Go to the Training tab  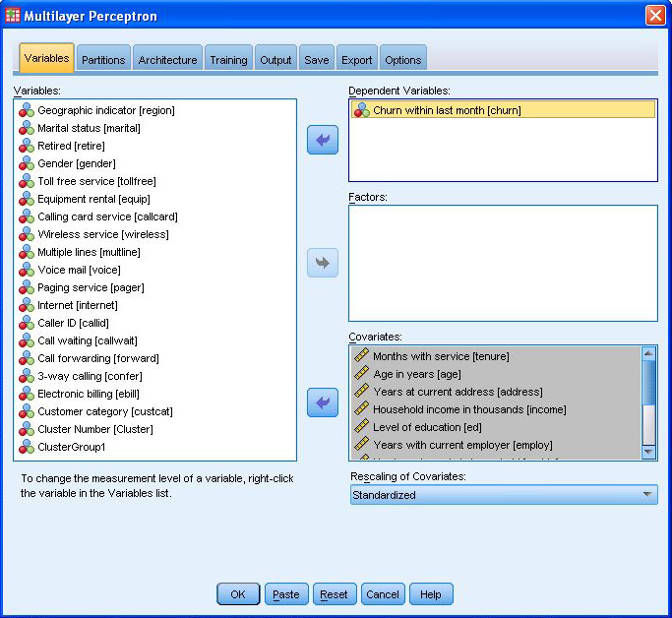228,60
